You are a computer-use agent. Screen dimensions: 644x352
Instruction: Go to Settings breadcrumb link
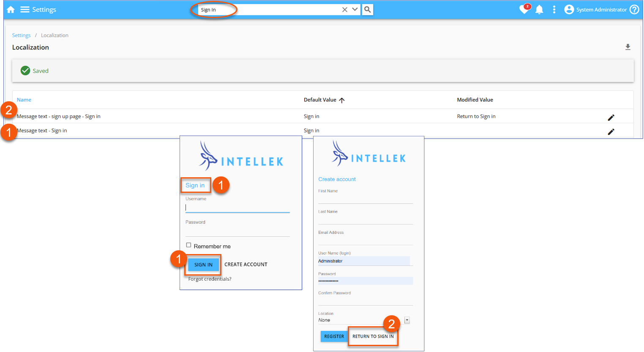(x=21, y=35)
